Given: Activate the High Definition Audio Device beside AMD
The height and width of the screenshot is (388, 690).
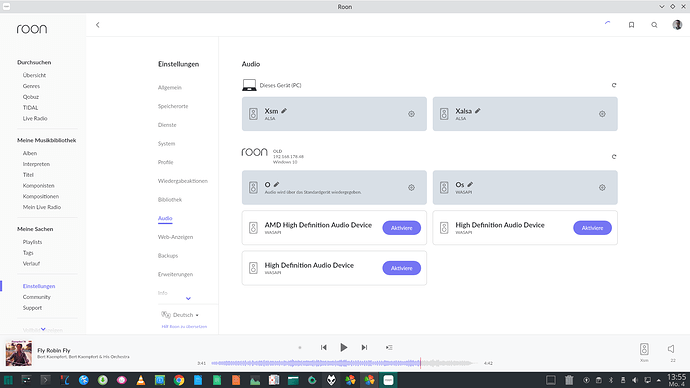Looking at the screenshot, I should (x=592, y=228).
